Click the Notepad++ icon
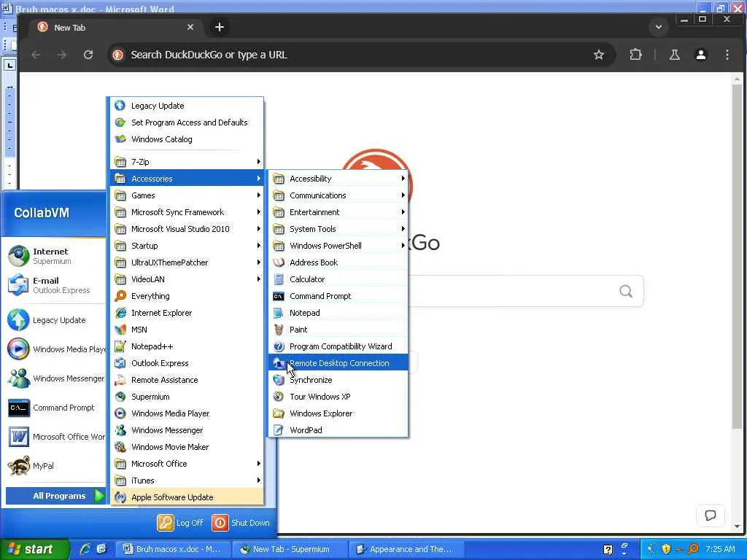747x560 pixels. 120,346
